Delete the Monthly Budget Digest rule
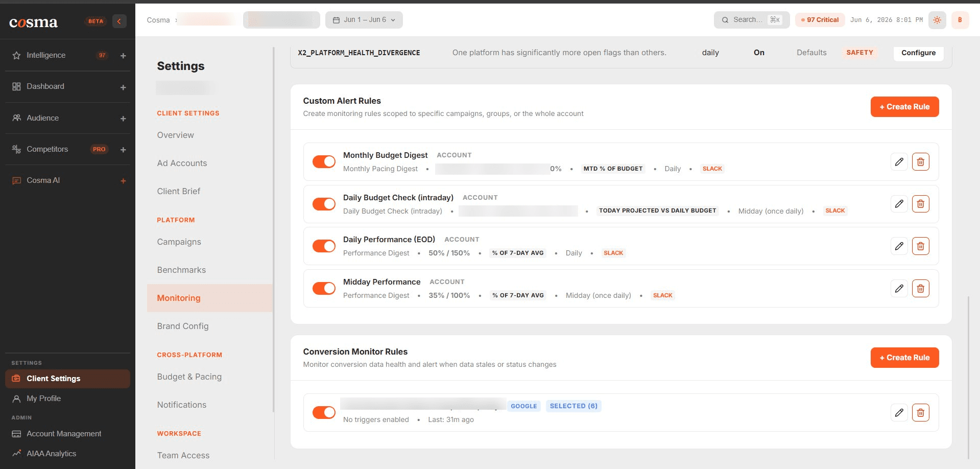Viewport: 980px width, 469px height. click(921, 162)
